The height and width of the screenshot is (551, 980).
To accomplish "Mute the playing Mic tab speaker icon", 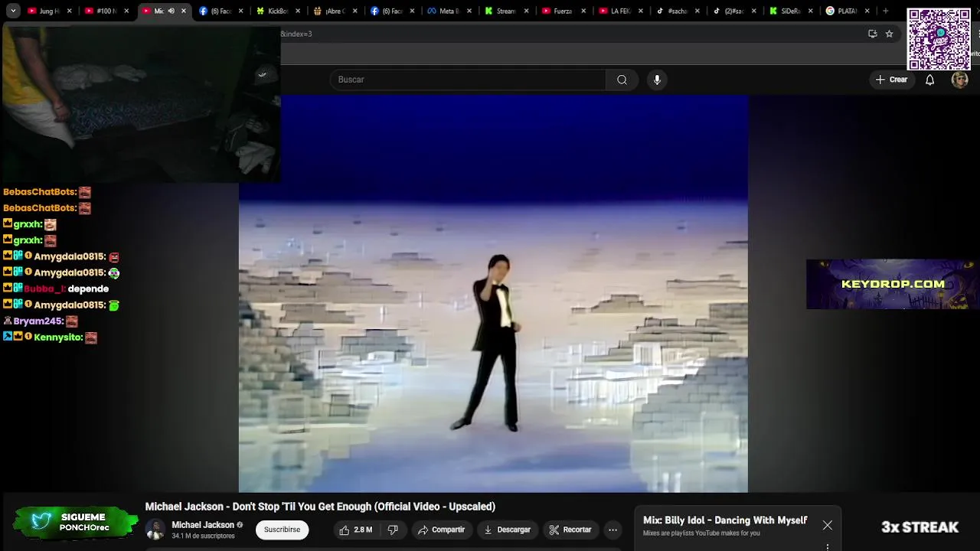I will [171, 11].
